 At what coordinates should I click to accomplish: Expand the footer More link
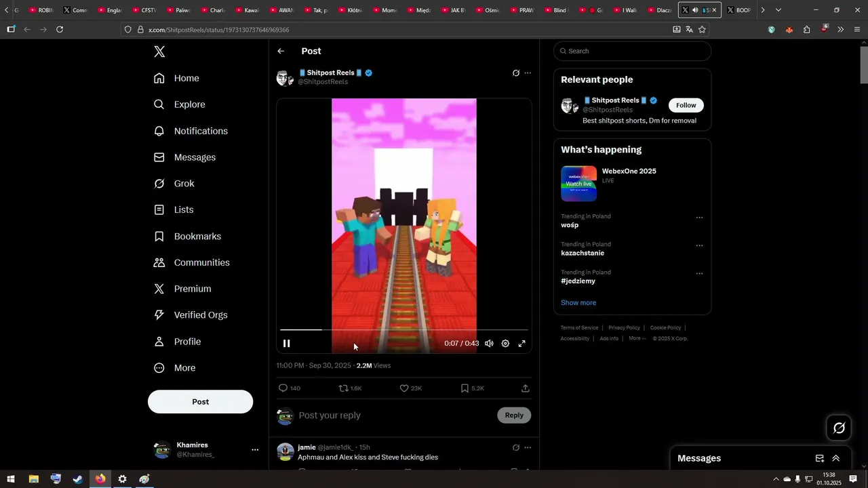(x=637, y=338)
